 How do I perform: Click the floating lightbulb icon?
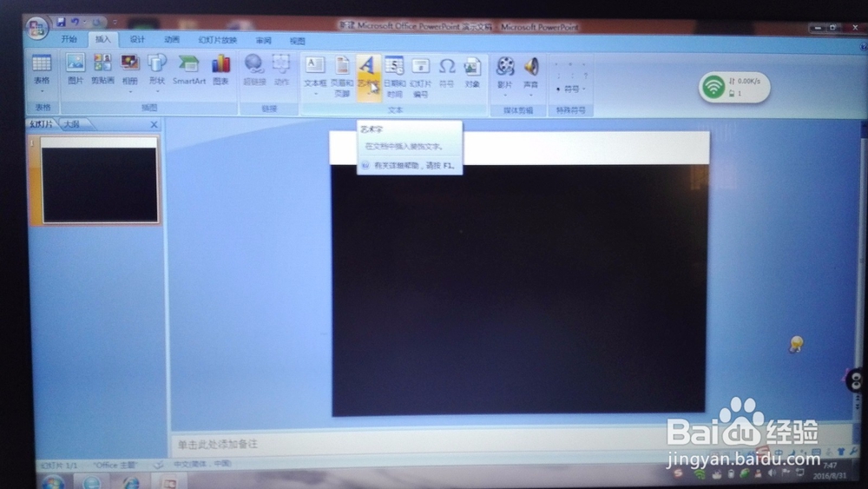point(796,344)
